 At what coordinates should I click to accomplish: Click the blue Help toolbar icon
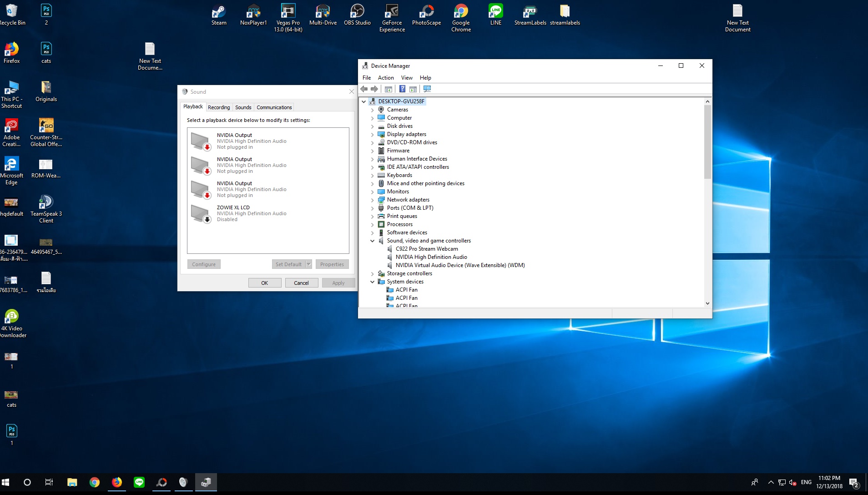(402, 89)
